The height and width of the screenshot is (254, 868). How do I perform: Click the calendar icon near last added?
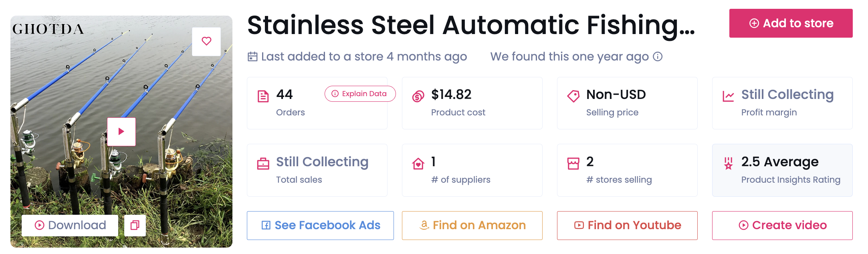click(x=252, y=56)
